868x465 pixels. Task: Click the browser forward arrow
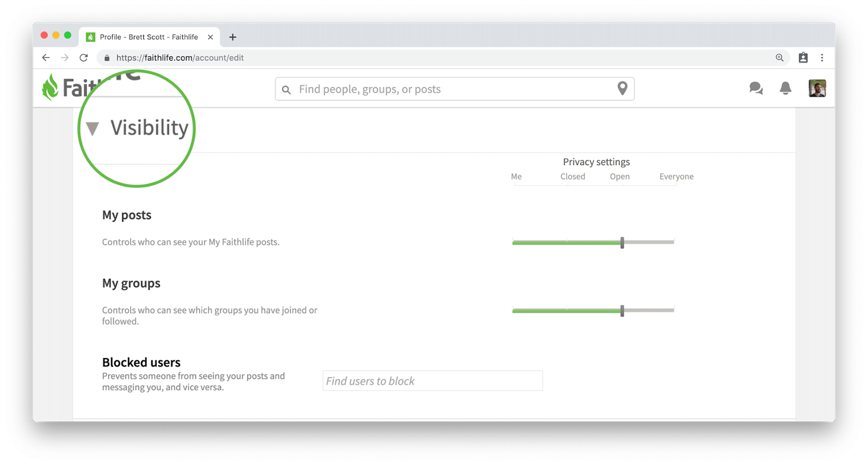tap(65, 58)
